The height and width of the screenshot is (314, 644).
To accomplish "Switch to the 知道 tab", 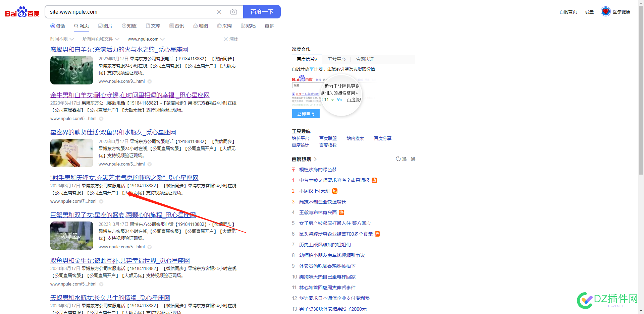I will [x=129, y=26].
